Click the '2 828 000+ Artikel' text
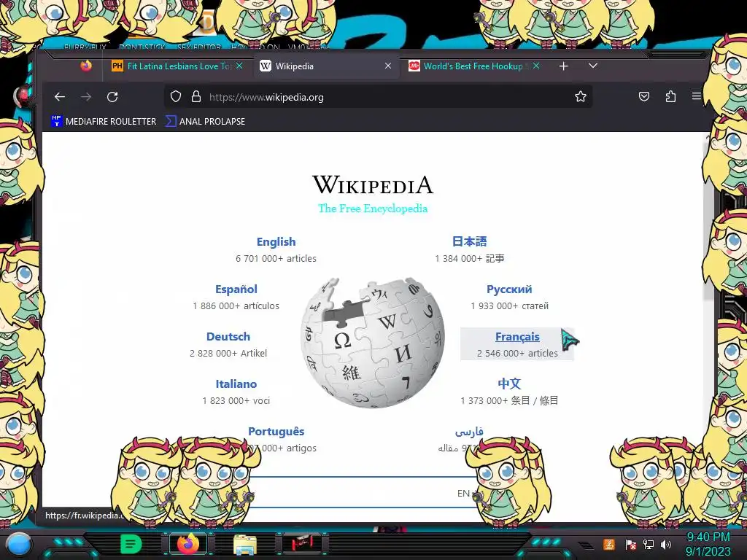 point(228,354)
